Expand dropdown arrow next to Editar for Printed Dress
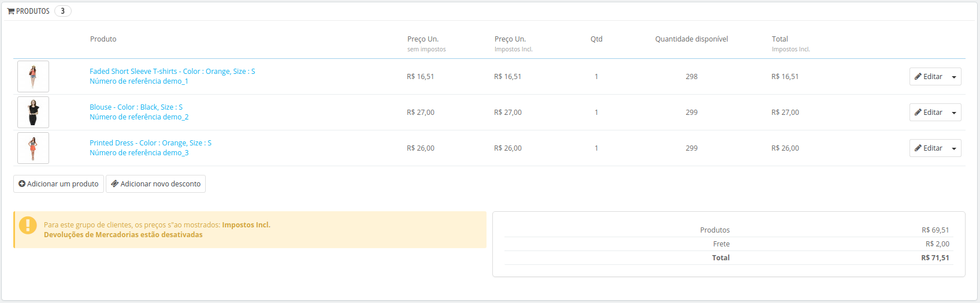 point(954,148)
